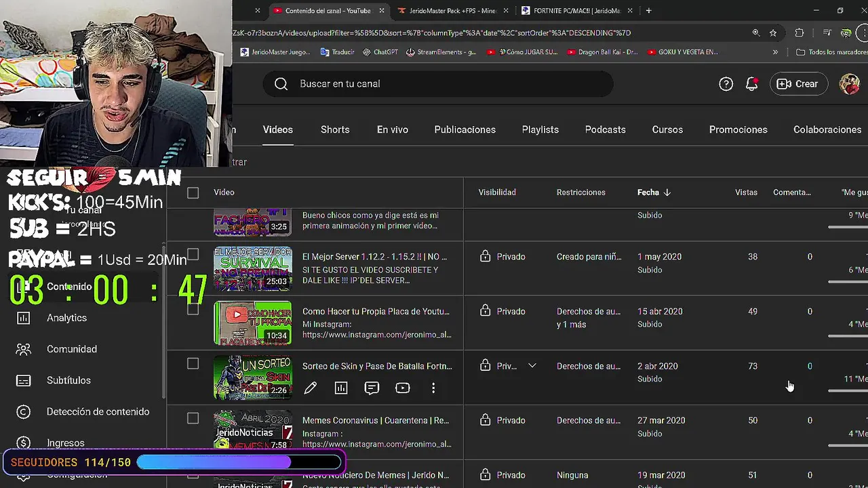Image resolution: width=868 pixels, height=488 pixels.
Task: Select the checkbox for 'Sorteo de Skin' video
Action: tap(193, 364)
